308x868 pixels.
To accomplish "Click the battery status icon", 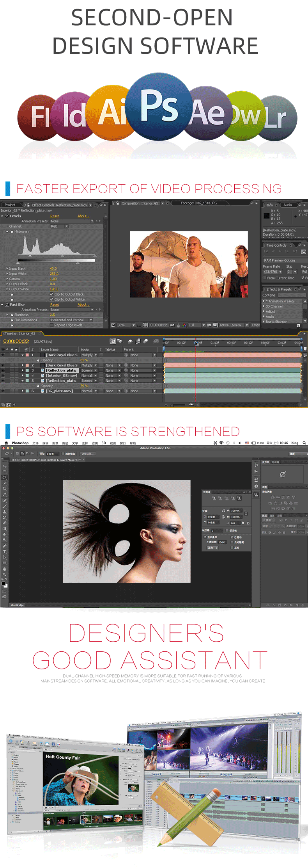I will point(254,443).
